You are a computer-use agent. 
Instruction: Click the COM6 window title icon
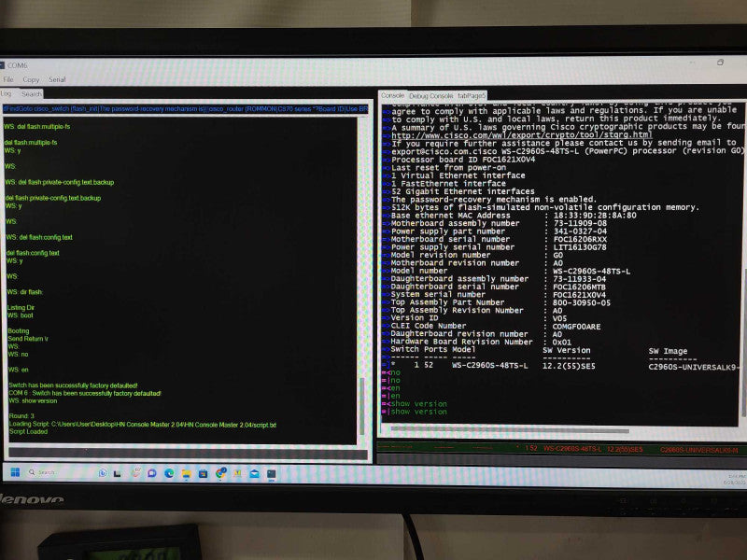tap(2, 65)
